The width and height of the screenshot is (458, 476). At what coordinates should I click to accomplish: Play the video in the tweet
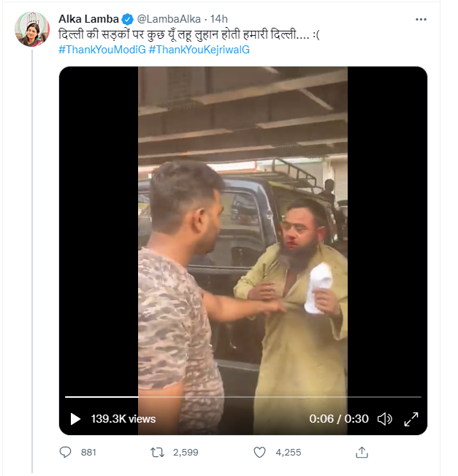point(75,419)
